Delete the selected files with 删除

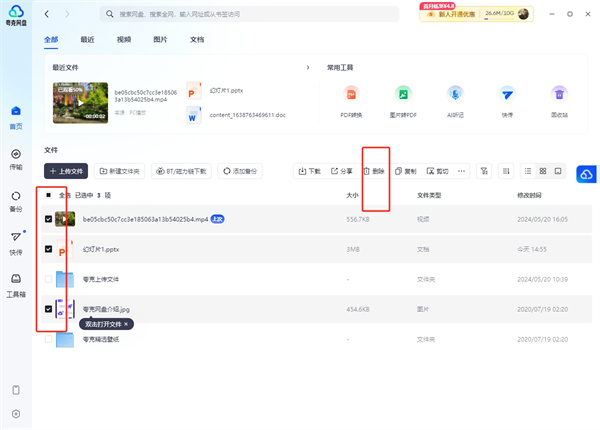373,171
